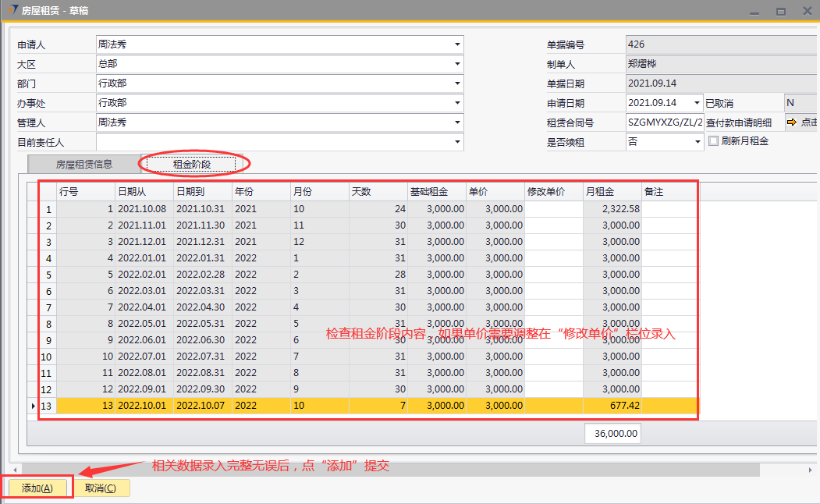The image size is (820, 504).
Task: Switch to the 房屋租赁信息 tab
Action: (84, 164)
